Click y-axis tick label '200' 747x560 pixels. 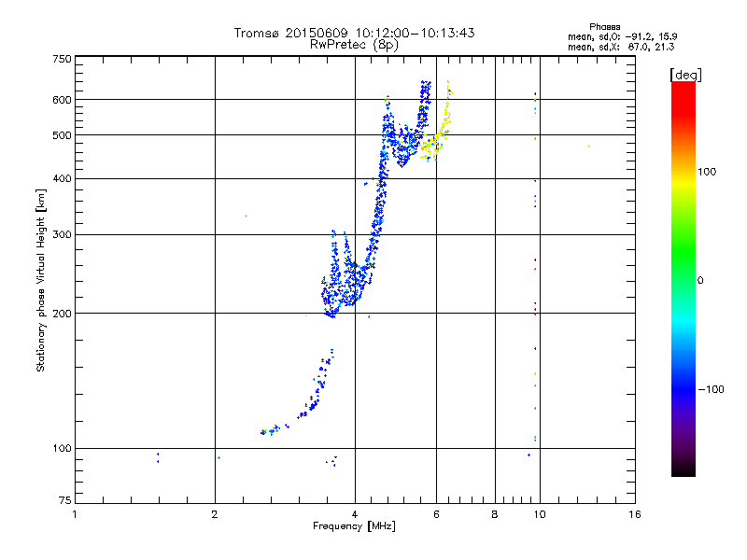(x=62, y=314)
